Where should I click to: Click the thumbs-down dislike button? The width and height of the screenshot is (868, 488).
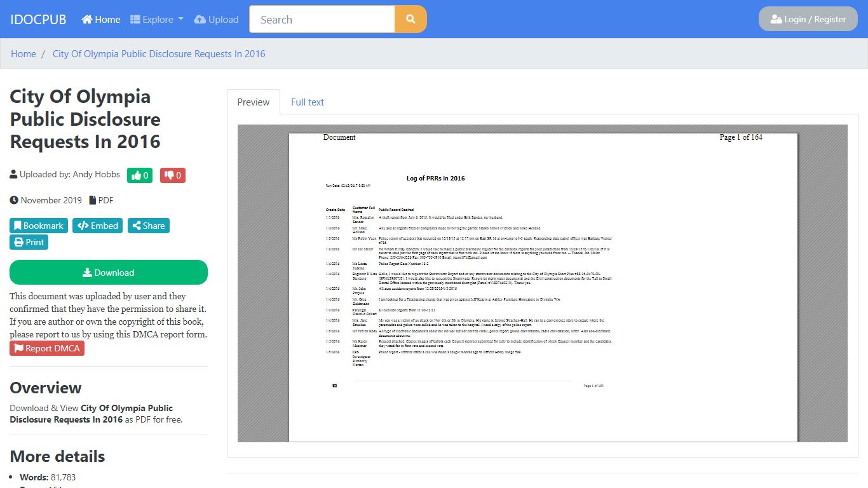173,175
